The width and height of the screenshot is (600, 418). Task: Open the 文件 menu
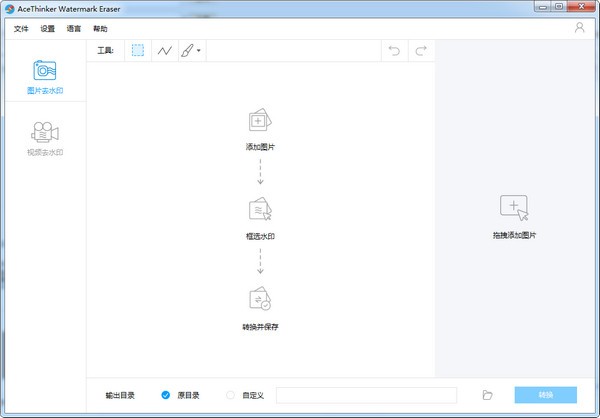pyautogui.click(x=22, y=29)
